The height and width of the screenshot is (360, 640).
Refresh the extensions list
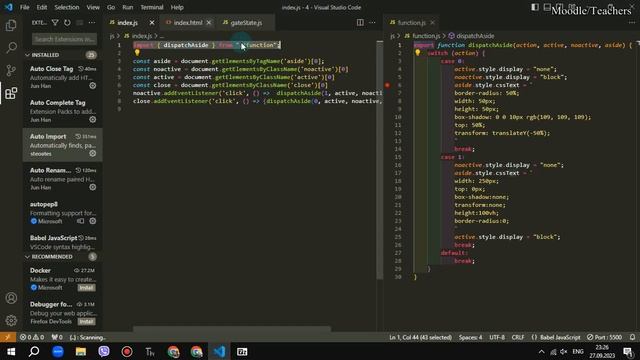pyautogui.click(x=67, y=23)
